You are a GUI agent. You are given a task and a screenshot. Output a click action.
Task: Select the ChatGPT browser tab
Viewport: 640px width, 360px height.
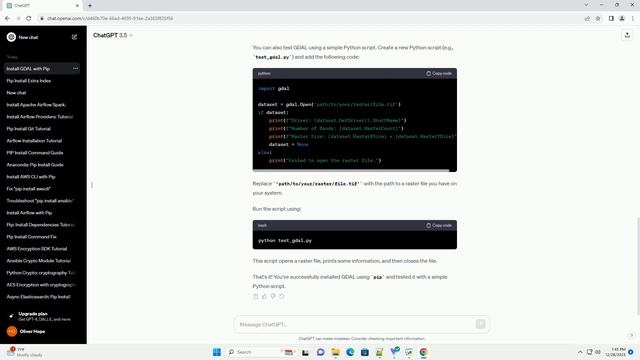42,6
